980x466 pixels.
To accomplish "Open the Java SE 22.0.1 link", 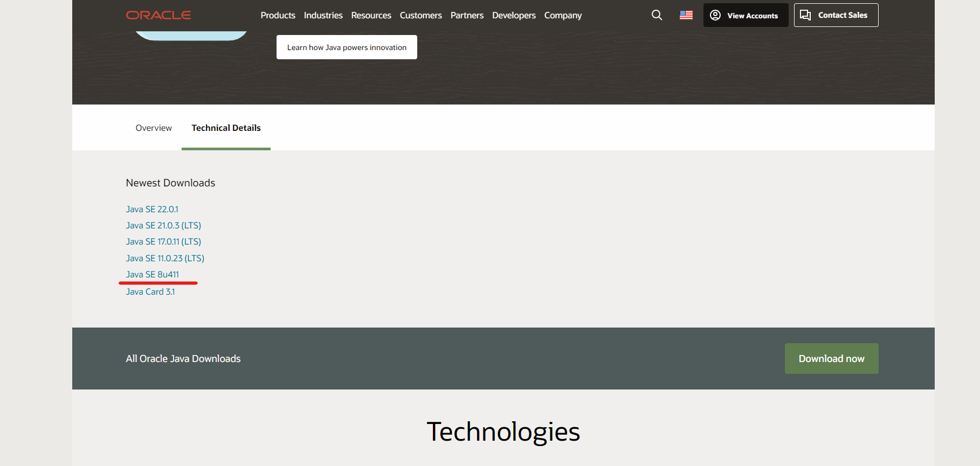I will tap(152, 209).
